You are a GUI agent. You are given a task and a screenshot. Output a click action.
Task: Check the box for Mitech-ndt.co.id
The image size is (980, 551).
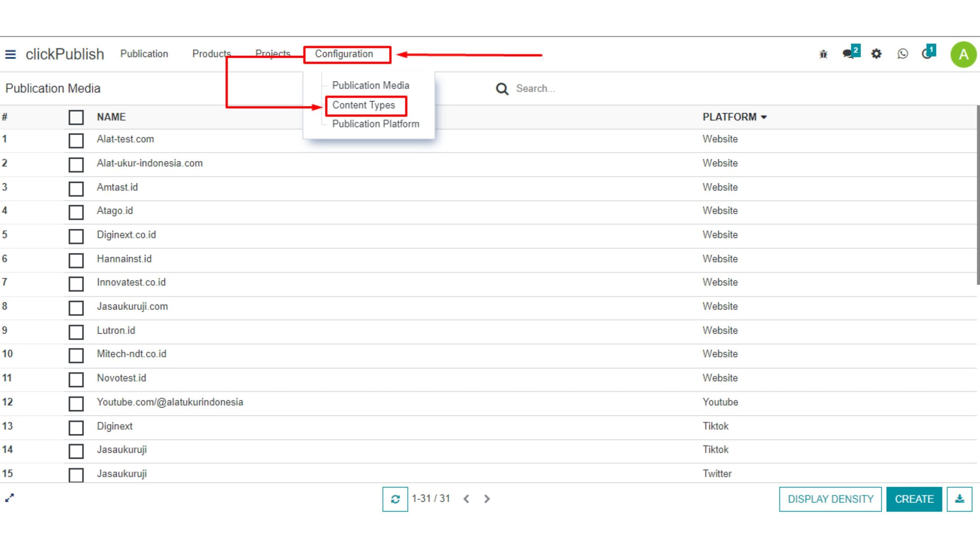[76, 355]
